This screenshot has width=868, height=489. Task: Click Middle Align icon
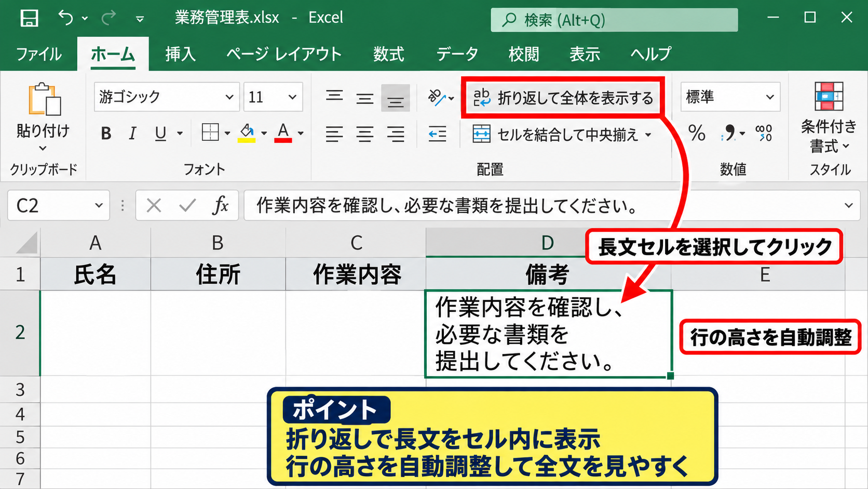[x=365, y=98]
